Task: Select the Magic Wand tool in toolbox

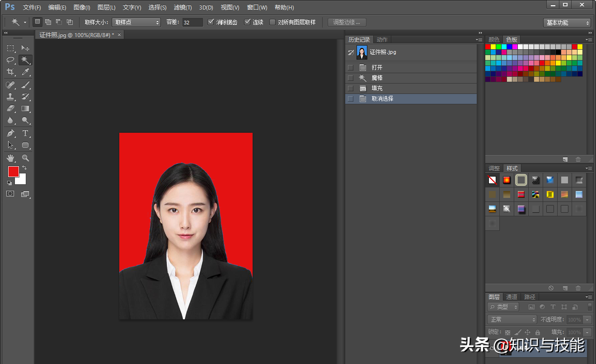Action: (25, 60)
